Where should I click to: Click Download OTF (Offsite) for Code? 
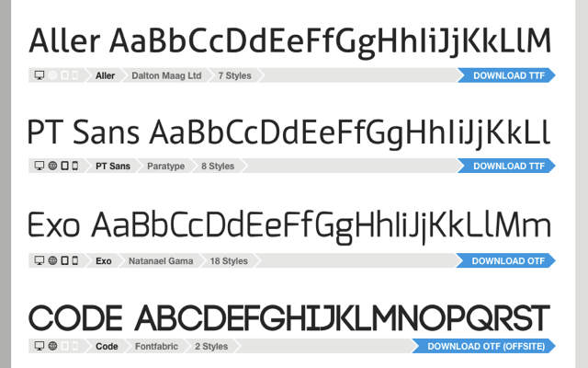point(484,346)
